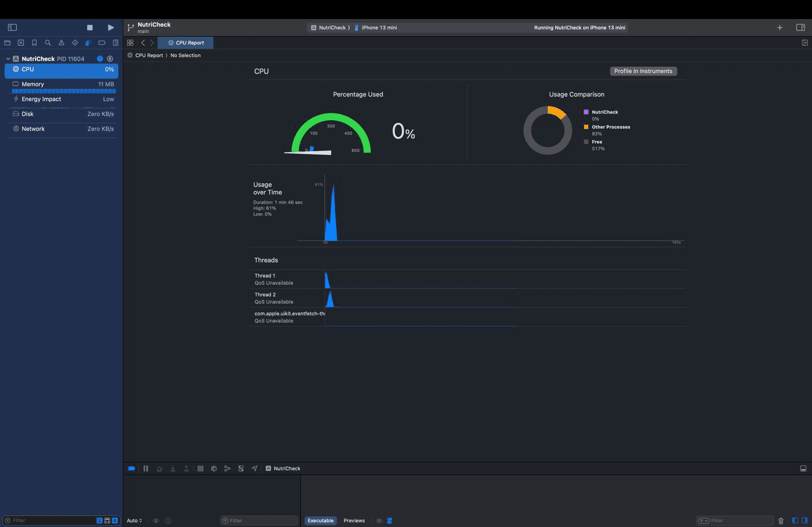Collapse the NutriCheck process disclosure arrow
The image size is (812, 527).
tap(8, 59)
